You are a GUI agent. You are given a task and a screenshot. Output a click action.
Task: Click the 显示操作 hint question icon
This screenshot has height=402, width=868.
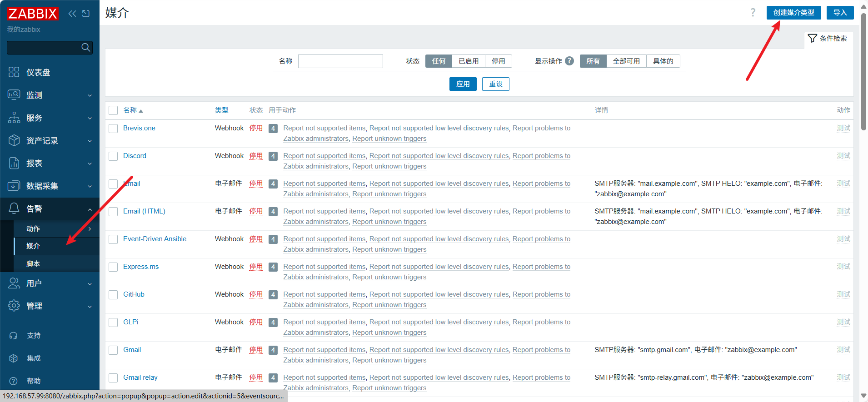[x=569, y=61]
